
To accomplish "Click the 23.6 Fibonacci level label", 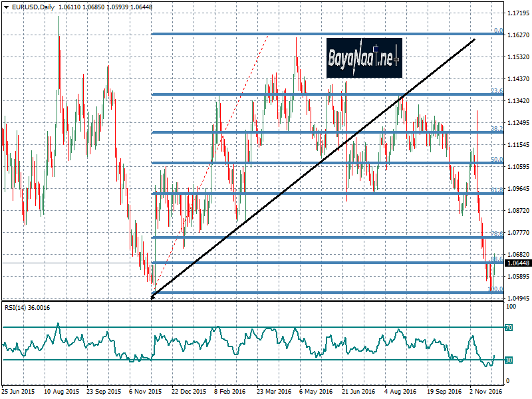I will 496,91.
